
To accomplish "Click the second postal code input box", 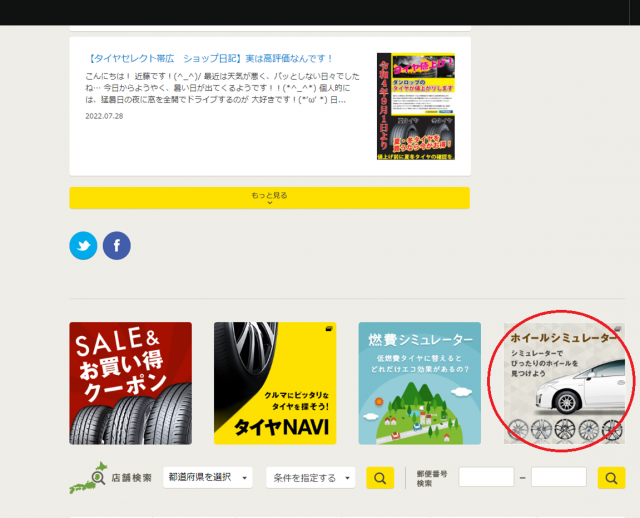I will [x=558, y=478].
